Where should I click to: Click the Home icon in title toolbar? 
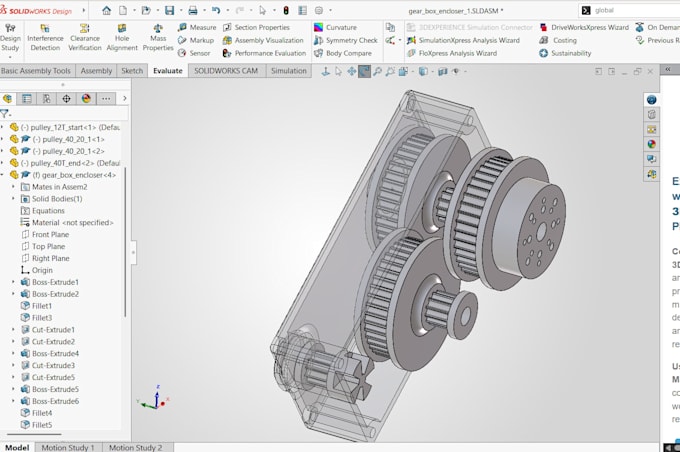pyautogui.click(x=106, y=10)
